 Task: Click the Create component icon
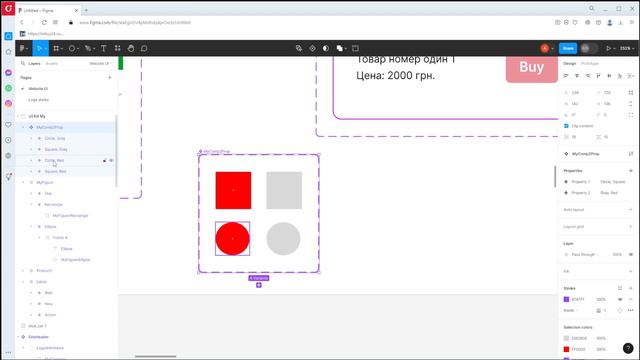(x=312, y=48)
